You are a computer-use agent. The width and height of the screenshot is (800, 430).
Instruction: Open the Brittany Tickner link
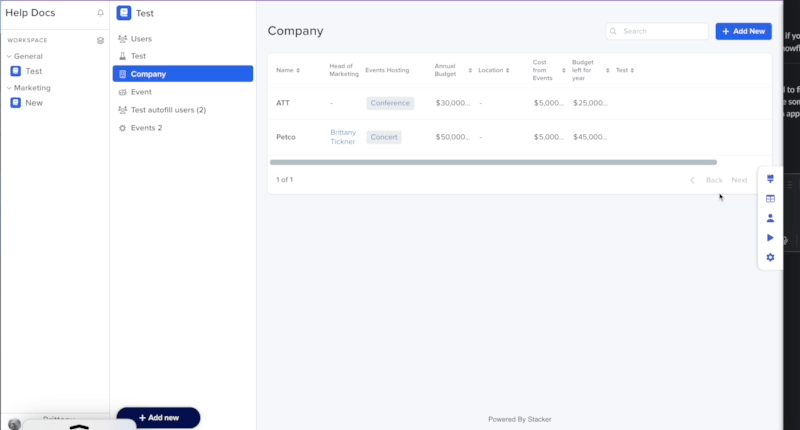[343, 137]
